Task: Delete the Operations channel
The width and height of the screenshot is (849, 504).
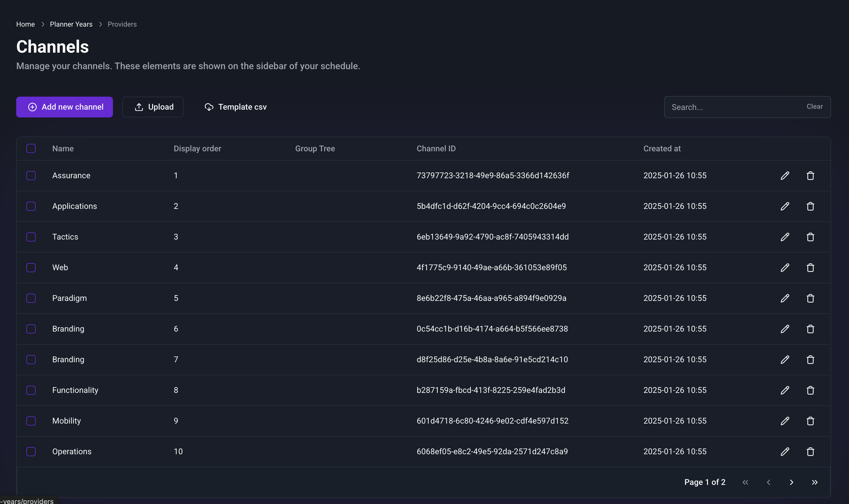Action: pos(810,451)
